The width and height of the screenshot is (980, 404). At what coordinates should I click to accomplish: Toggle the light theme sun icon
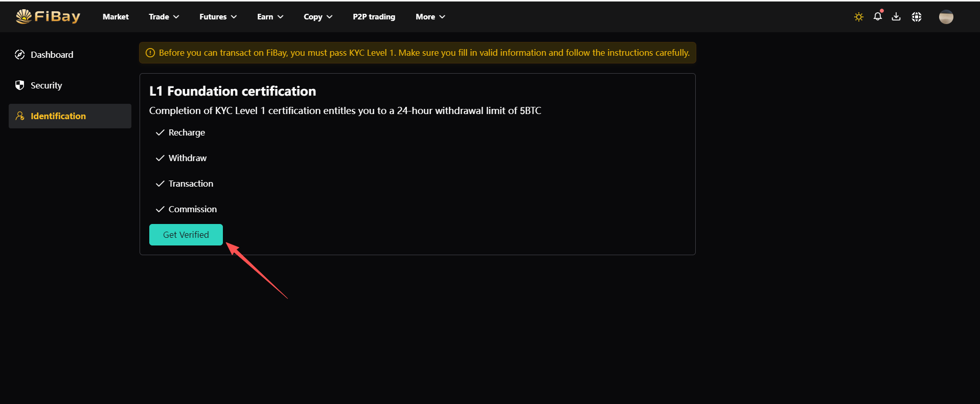(859, 17)
